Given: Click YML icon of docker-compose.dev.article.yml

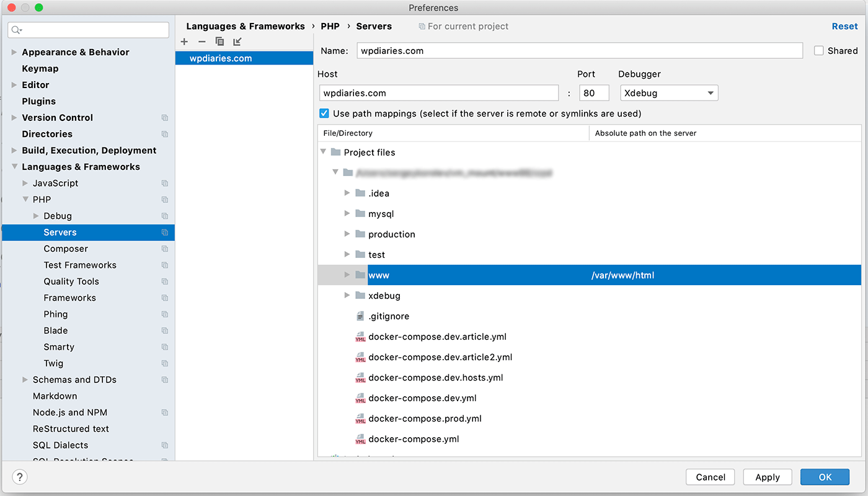Looking at the screenshot, I should click(x=360, y=337).
